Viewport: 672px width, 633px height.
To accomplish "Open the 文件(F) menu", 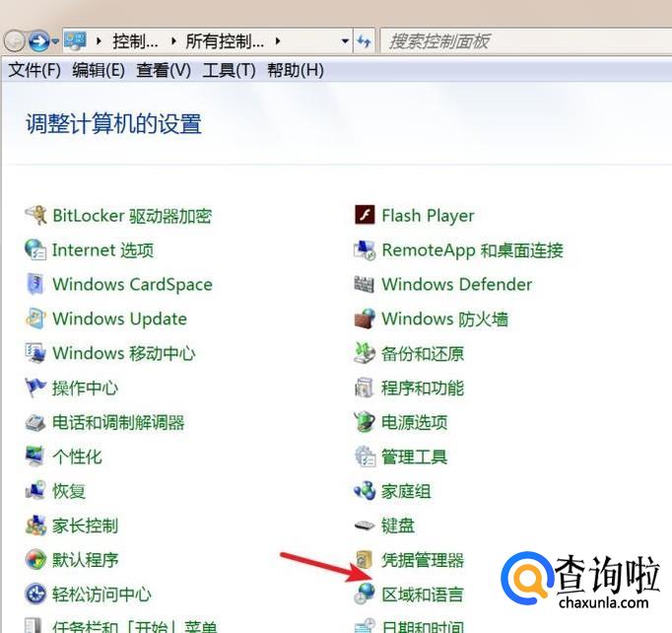I will [34, 70].
